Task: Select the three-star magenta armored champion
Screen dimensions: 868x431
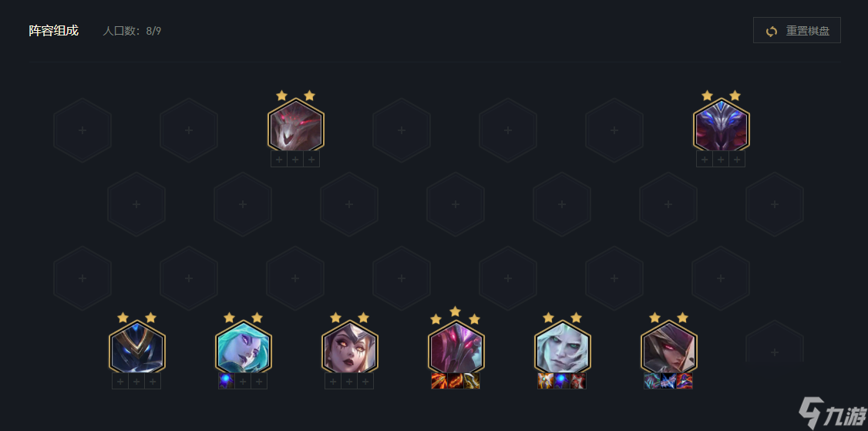Action: pos(456,347)
